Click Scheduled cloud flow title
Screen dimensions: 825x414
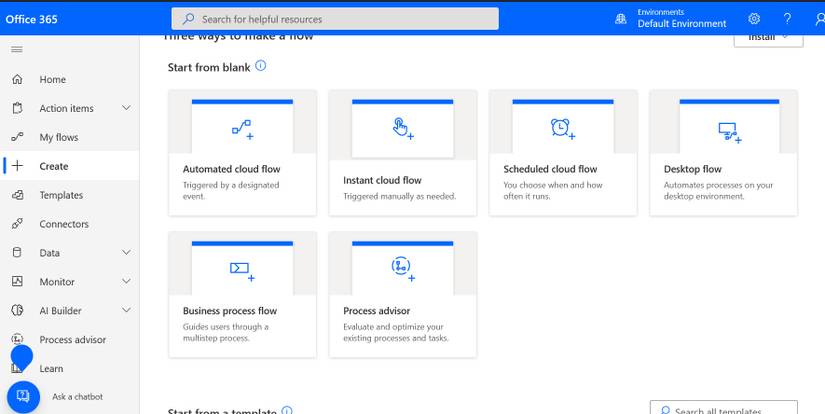(x=550, y=169)
